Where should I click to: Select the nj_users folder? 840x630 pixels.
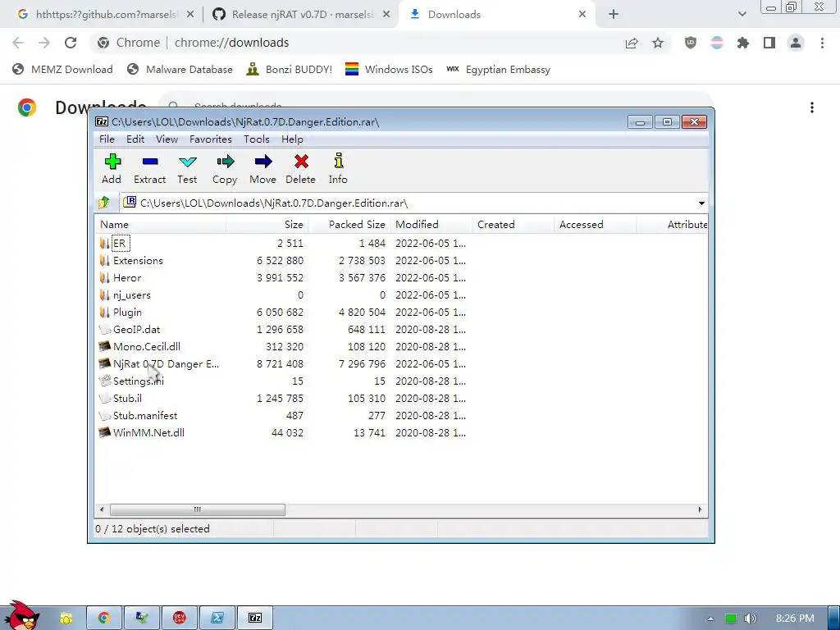click(131, 294)
